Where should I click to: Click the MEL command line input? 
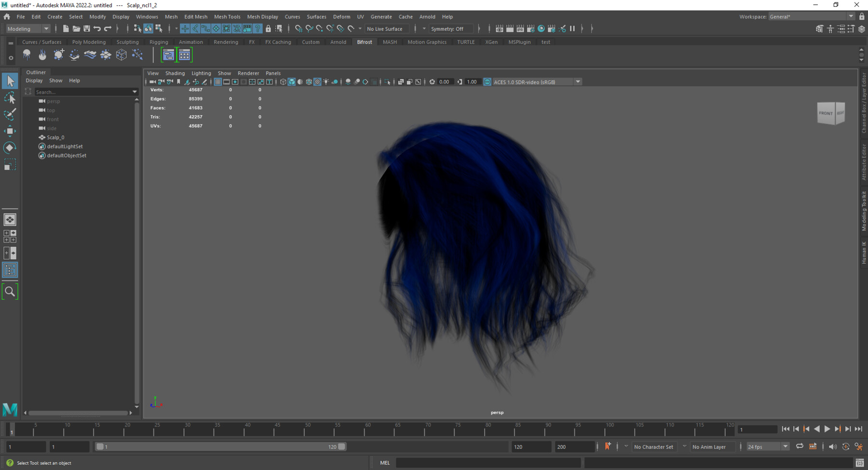coord(488,463)
